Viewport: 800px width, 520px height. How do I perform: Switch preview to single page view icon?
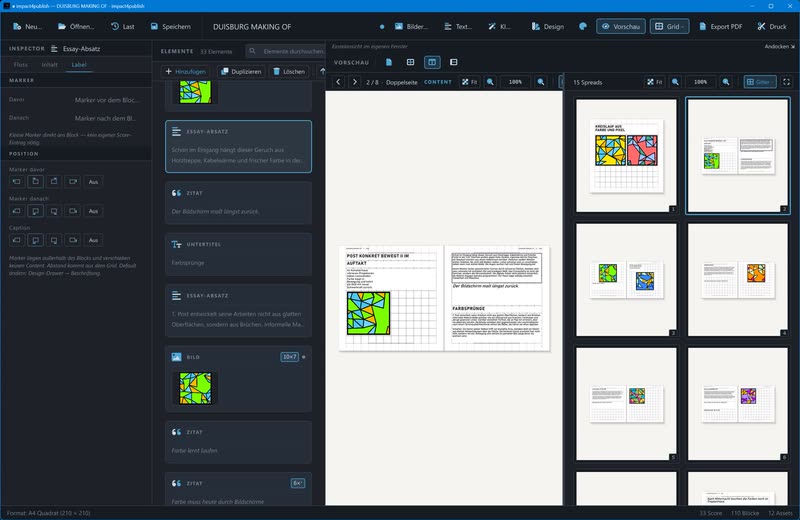[389, 62]
